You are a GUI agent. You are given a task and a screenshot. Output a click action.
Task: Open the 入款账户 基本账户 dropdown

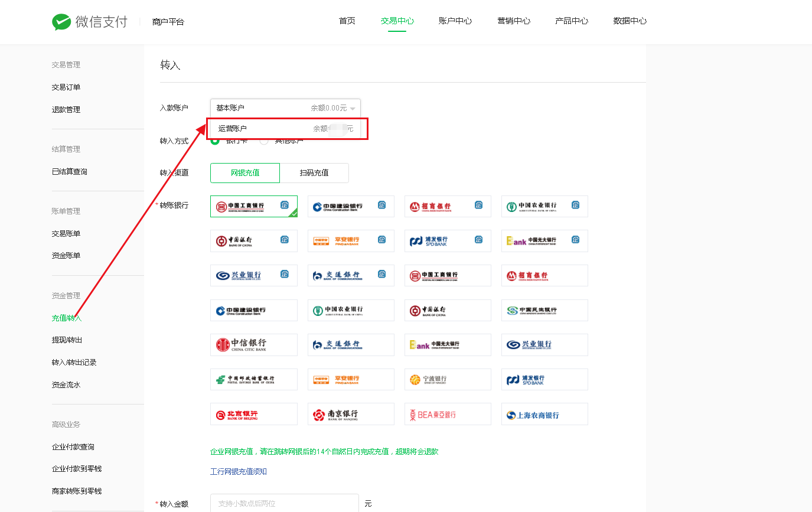[285, 108]
